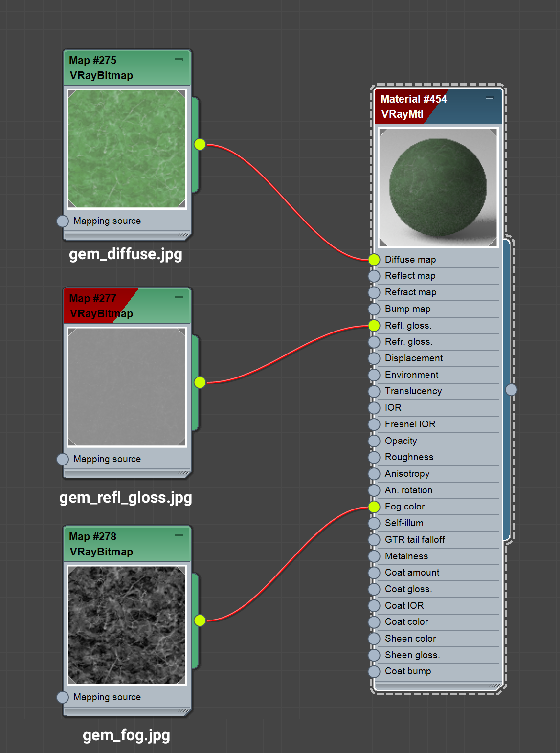Click the Diffuse map input socket

[374, 259]
